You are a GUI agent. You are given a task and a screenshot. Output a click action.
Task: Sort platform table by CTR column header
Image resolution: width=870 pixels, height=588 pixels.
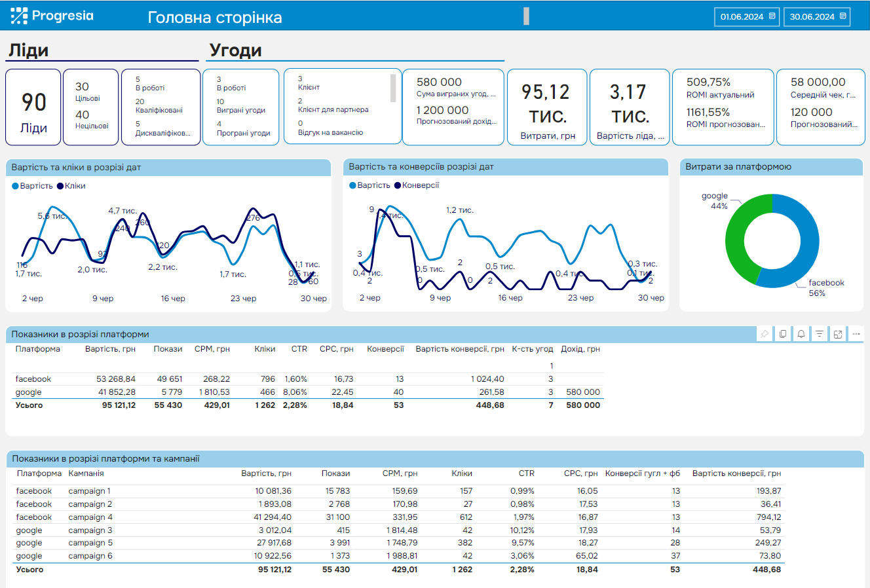coord(299,349)
